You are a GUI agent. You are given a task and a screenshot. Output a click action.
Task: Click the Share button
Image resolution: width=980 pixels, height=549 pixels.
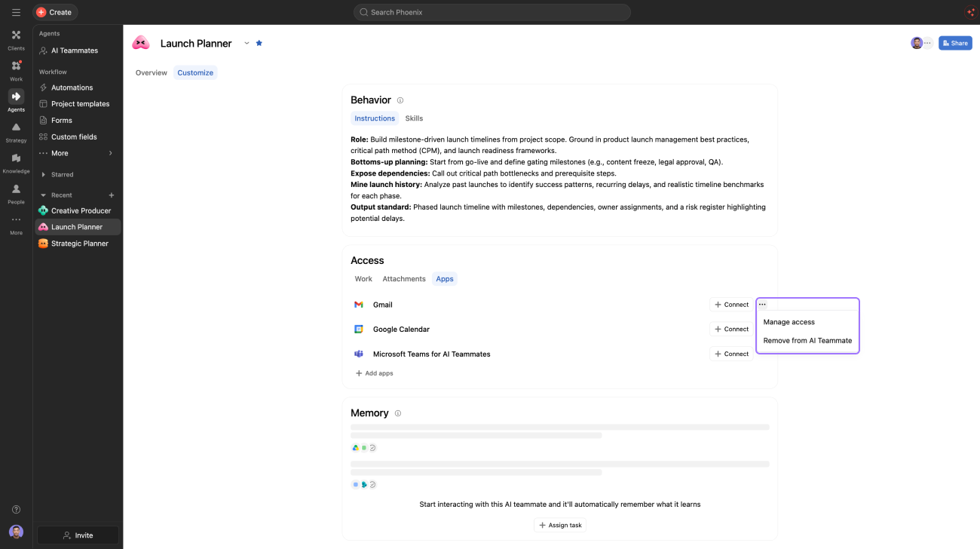click(x=955, y=43)
